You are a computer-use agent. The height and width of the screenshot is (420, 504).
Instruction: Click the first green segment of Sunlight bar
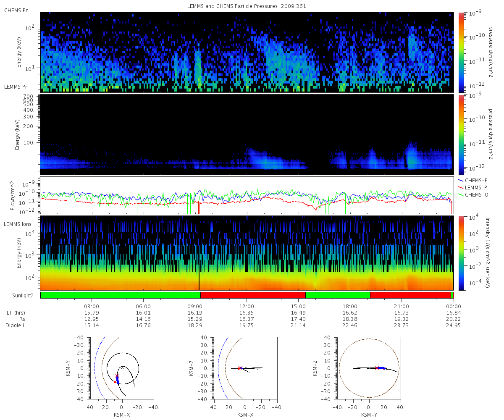click(x=121, y=295)
